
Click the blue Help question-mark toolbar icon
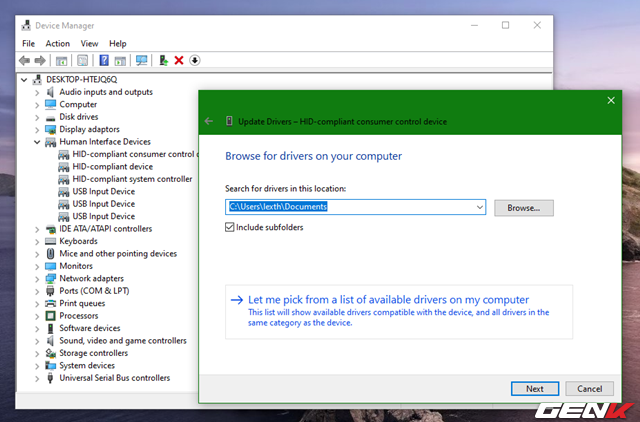tap(104, 60)
